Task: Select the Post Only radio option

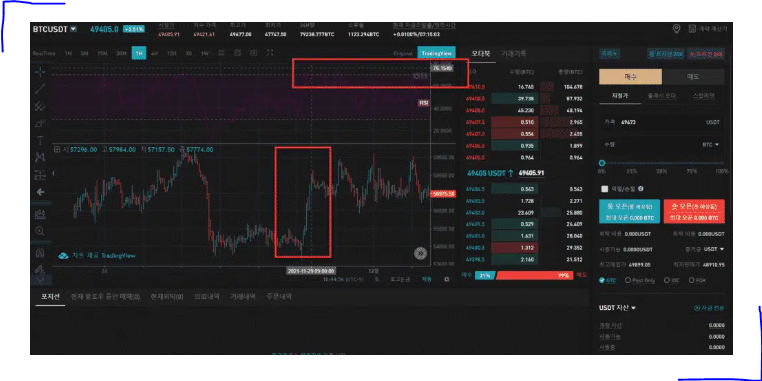Action: pyautogui.click(x=628, y=280)
